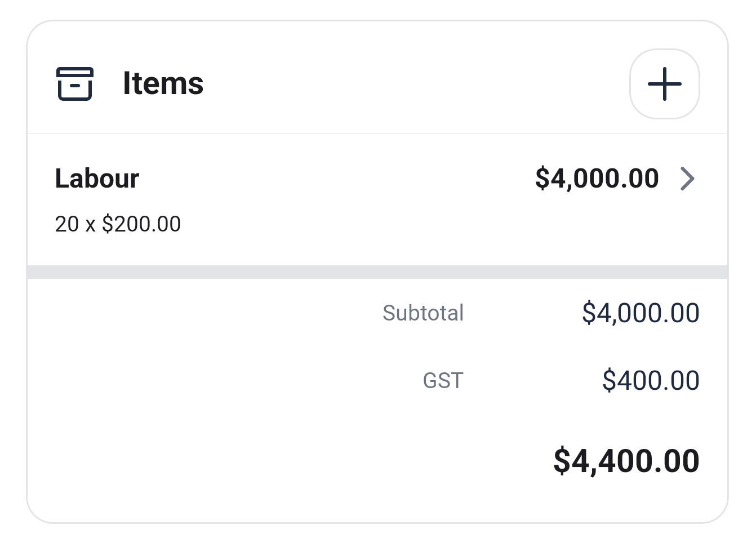
Task: Click the quantity 20 in Labour row
Action: coord(66,224)
